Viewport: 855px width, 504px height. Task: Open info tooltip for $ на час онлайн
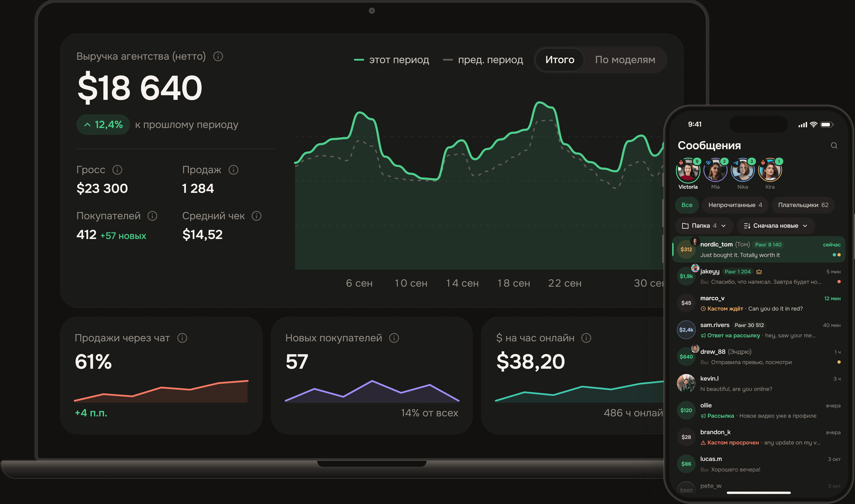(x=586, y=338)
